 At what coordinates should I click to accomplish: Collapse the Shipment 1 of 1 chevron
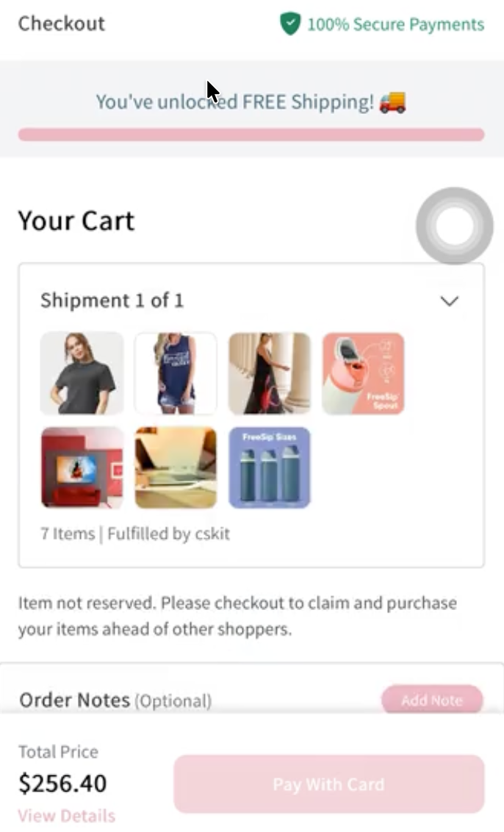(449, 301)
